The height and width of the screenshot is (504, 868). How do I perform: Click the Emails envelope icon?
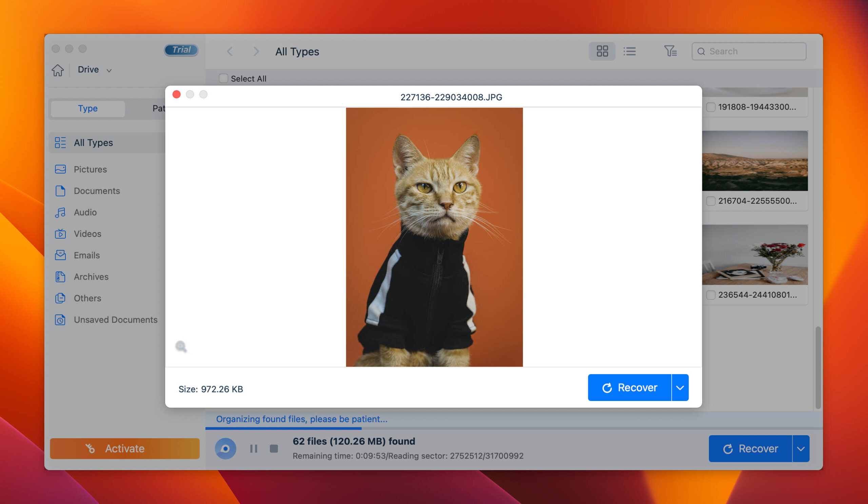tap(60, 255)
